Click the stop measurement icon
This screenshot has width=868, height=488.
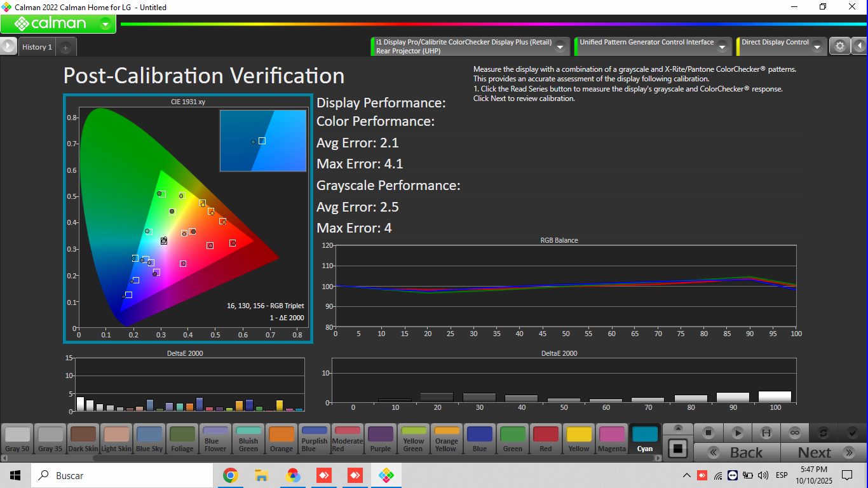[x=709, y=433]
